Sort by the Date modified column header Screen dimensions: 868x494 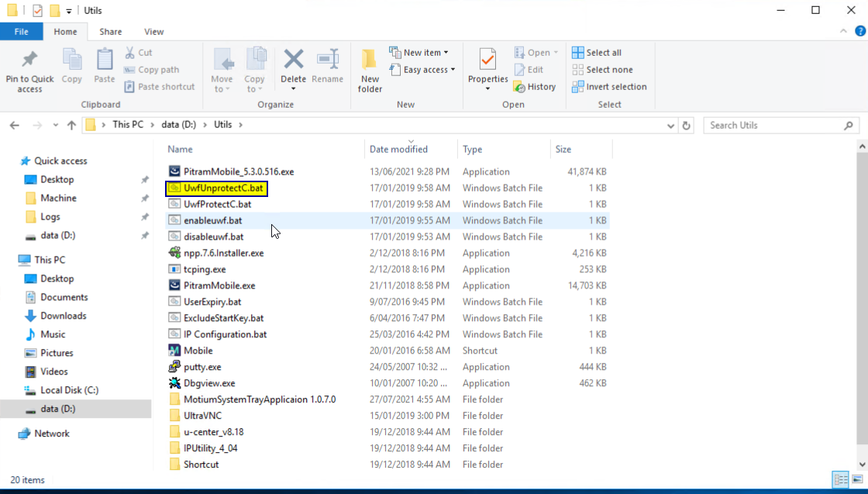pos(398,149)
